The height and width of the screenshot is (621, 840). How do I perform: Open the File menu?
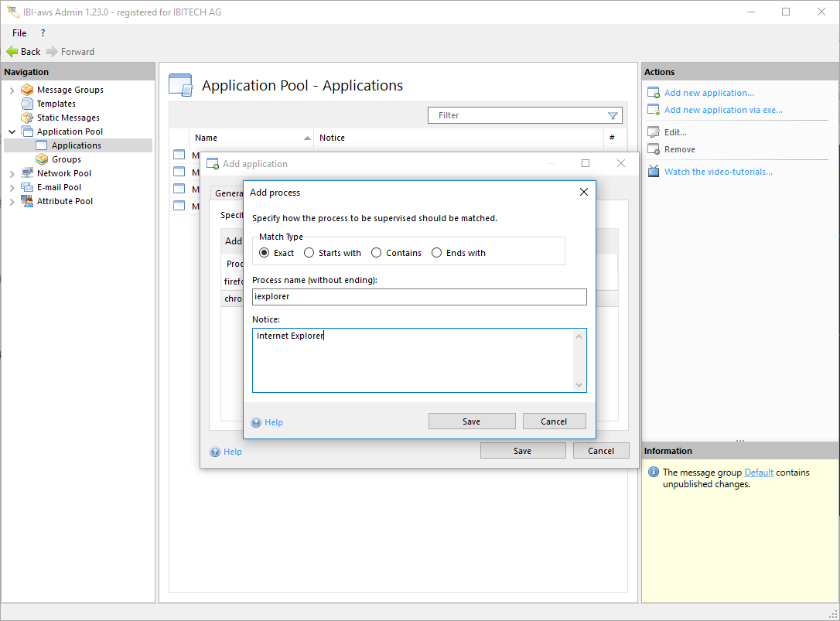19,33
